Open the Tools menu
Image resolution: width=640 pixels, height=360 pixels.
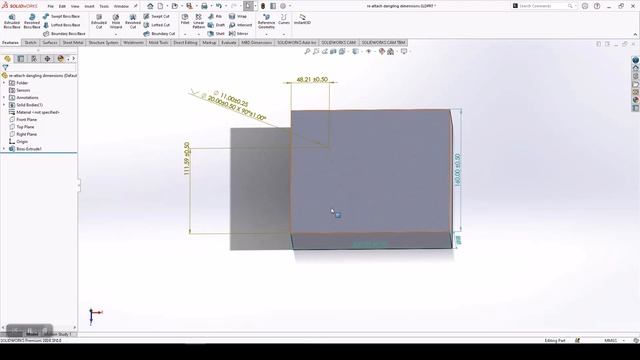(104, 7)
